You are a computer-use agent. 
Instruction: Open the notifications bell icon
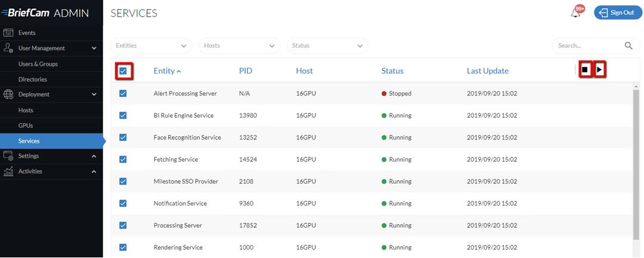575,13
